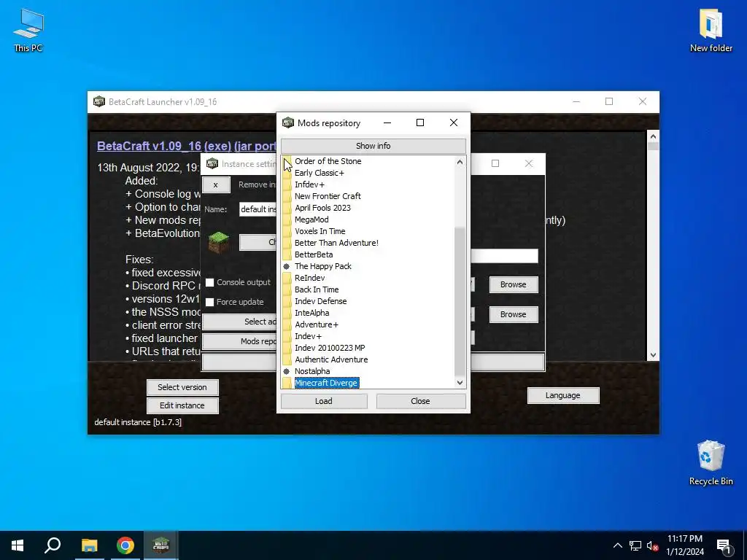This screenshot has height=560, width=747.
Task: Select the BetterBeta folder icon
Action: (287, 254)
